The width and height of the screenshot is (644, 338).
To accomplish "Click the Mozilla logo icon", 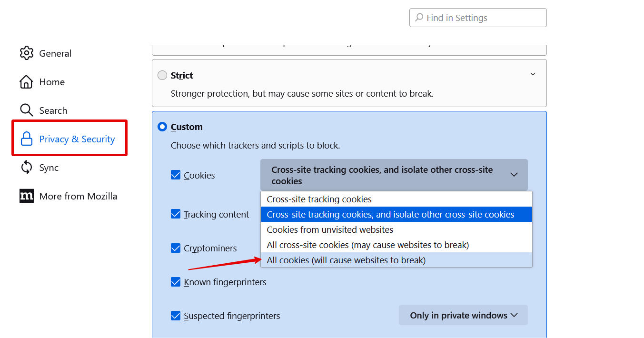I will [x=27, y=196].
